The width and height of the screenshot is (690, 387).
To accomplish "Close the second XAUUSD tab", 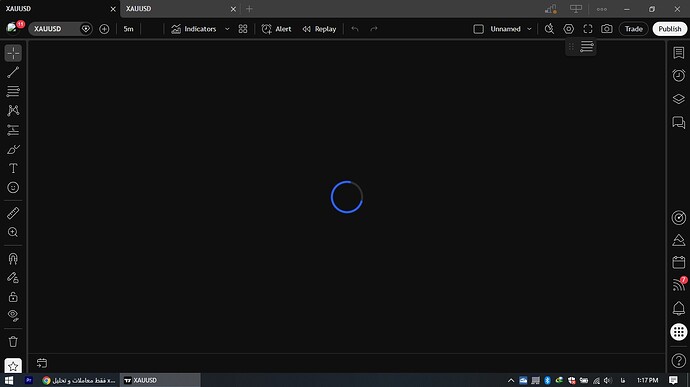I will [233, 9].
